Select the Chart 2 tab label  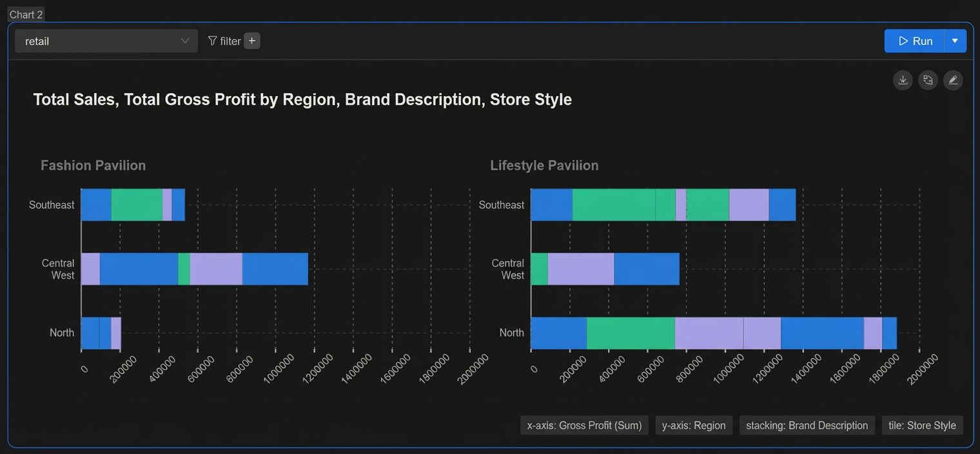[x=26, y=14]
